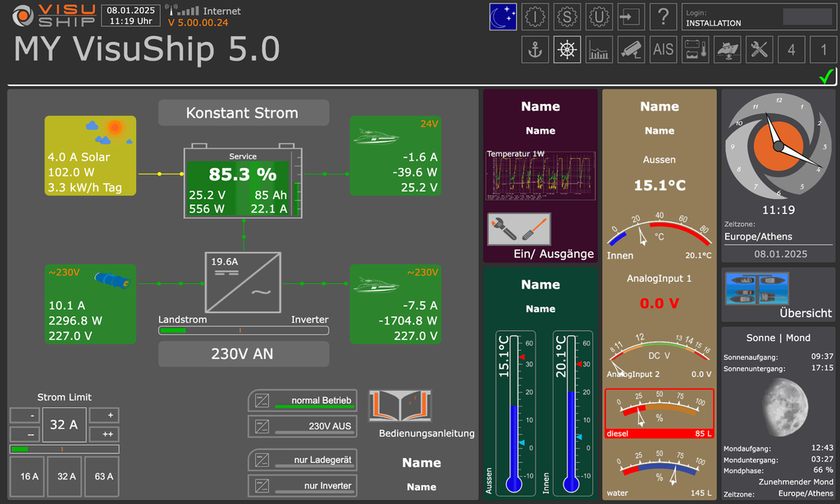Decrease Strom Limit with minus button
840x504 pixels.
coord(25,415)
